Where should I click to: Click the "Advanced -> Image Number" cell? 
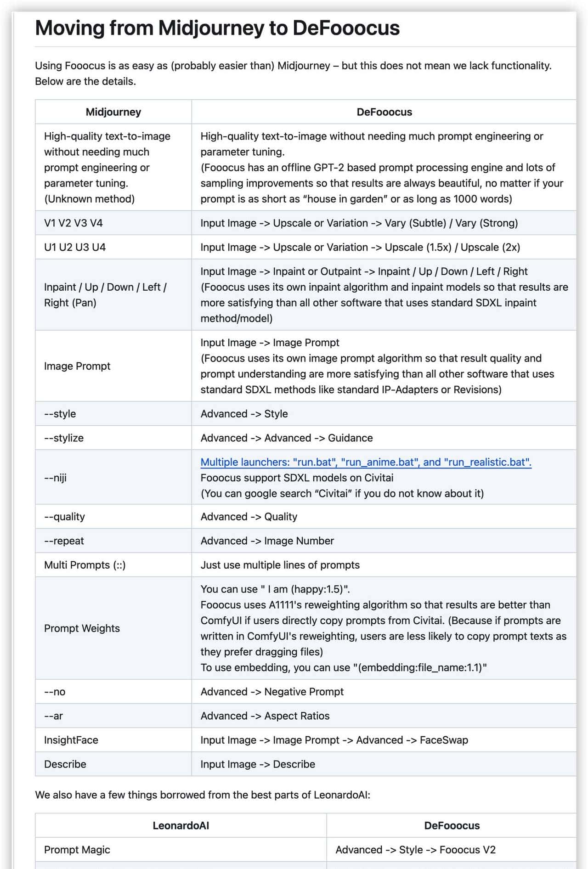(267, 541)
